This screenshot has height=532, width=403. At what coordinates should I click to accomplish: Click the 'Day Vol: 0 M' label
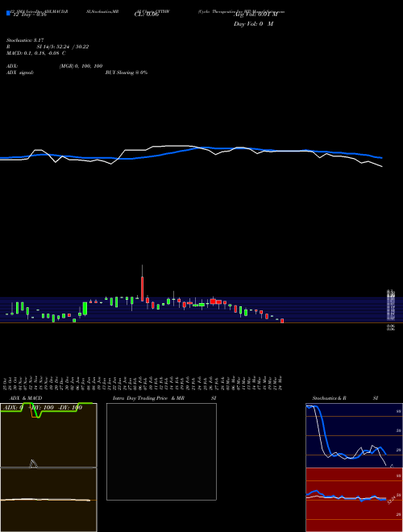pos(253,24)
